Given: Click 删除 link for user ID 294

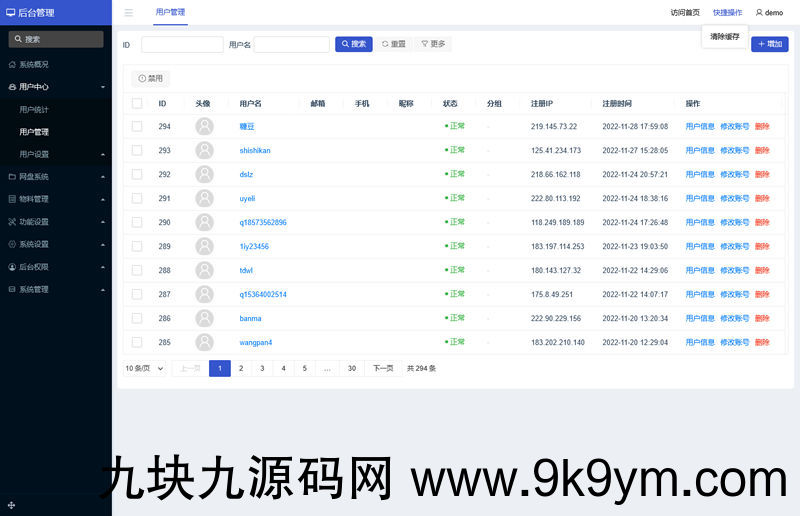Looking at the screenshot, I should pos(762,126).
